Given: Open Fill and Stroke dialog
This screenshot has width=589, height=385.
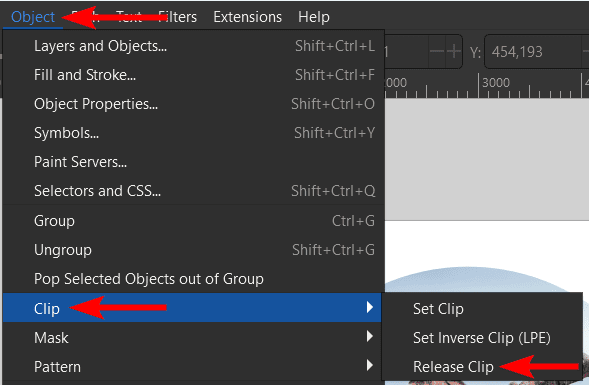Looking at the screenshot, I should 193,75.
